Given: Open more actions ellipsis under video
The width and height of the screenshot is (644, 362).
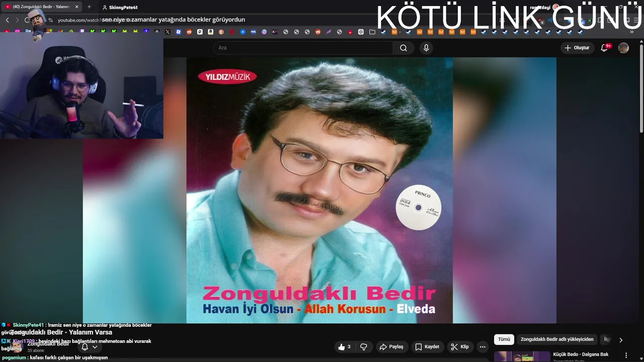Looking at the screenshot, I should [482, 347].
